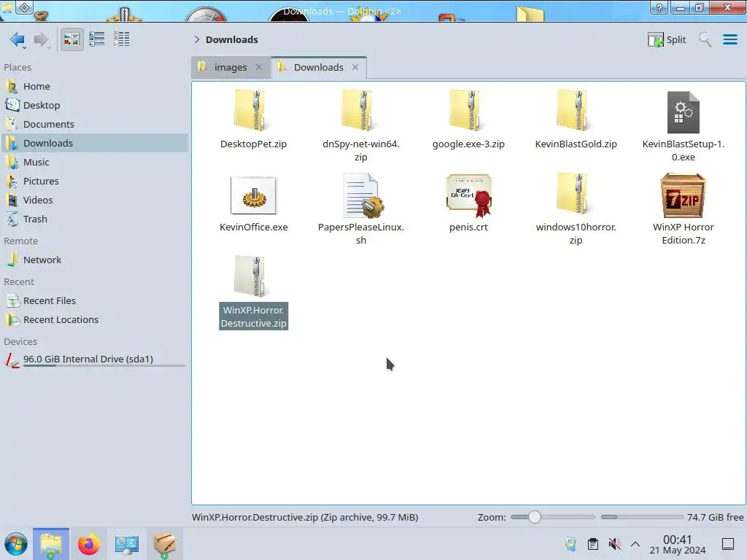Screen dimensions: 747x560
Task: Click the grey Forward arrow
Action: [x=42, y=39]
